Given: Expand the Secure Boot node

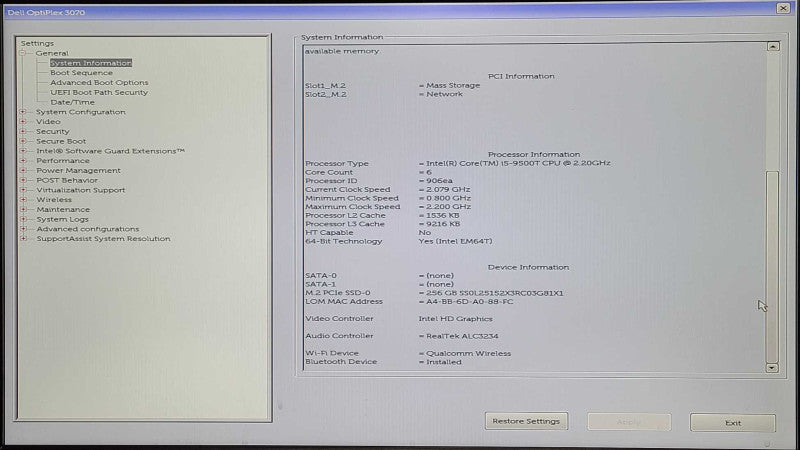Looking at the screenshot, I should coord(23,141).
